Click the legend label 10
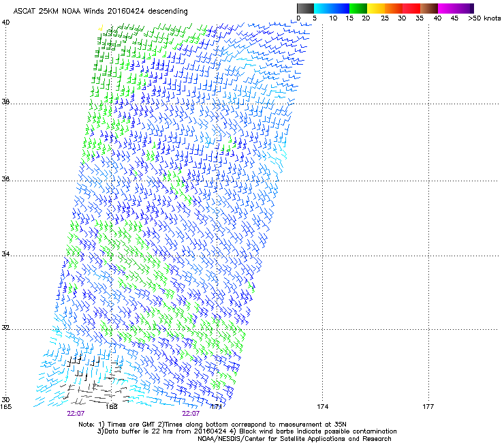 coord(333,18)
